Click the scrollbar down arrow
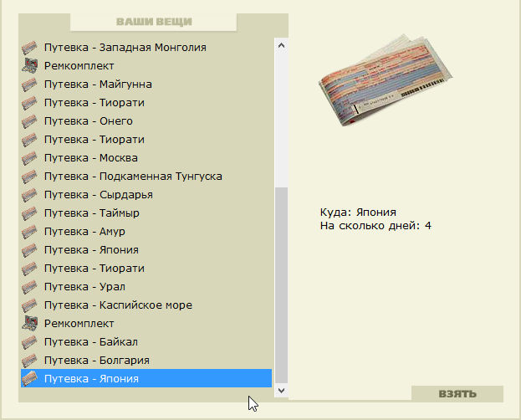 (281, 390)
